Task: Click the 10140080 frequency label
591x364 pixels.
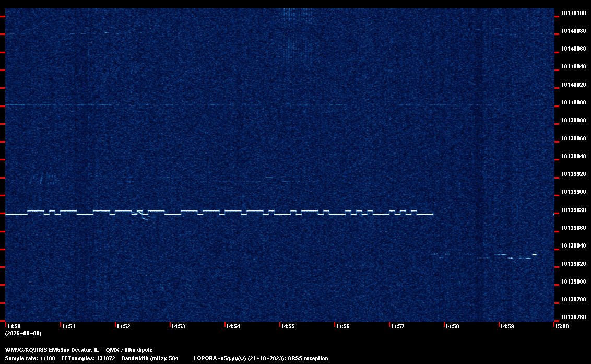Action: (x=573, y=31)
